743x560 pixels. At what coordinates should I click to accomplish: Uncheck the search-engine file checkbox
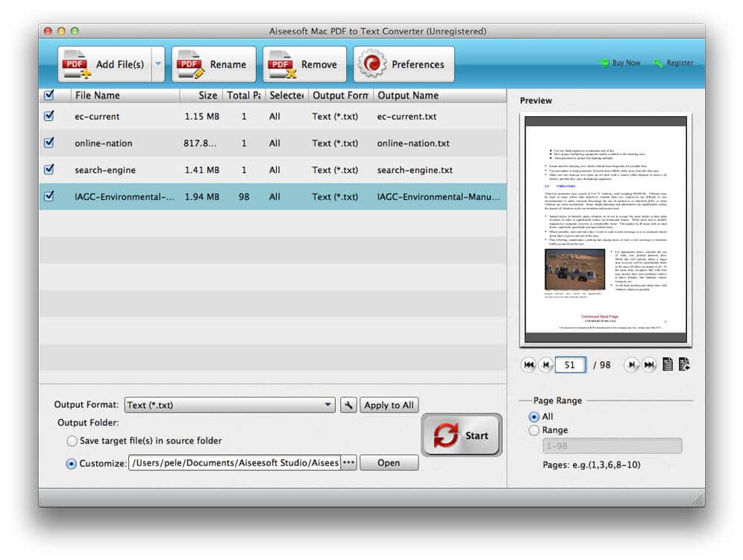(x=48, y=169)
